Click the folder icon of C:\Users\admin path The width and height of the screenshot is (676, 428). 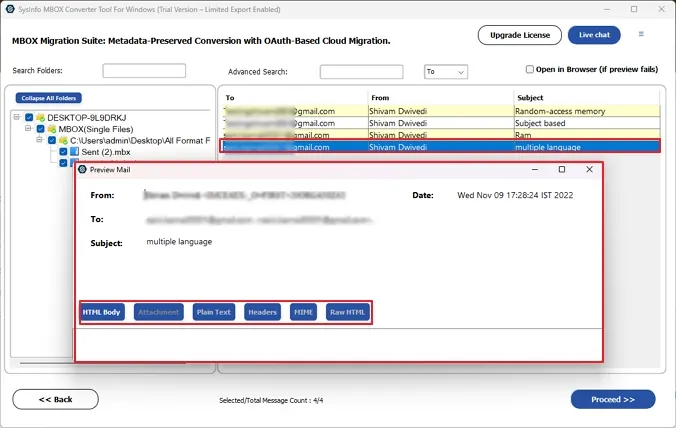coord(63,141)
